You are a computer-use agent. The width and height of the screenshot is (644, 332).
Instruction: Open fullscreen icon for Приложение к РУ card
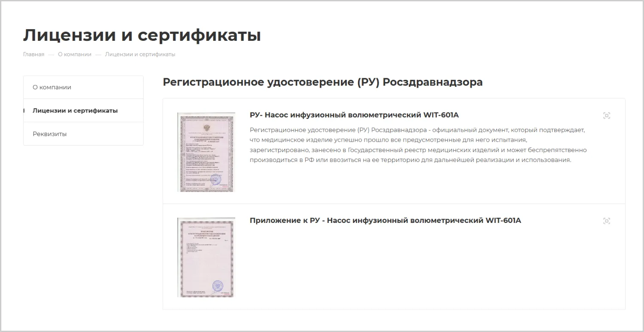point(607,221)
